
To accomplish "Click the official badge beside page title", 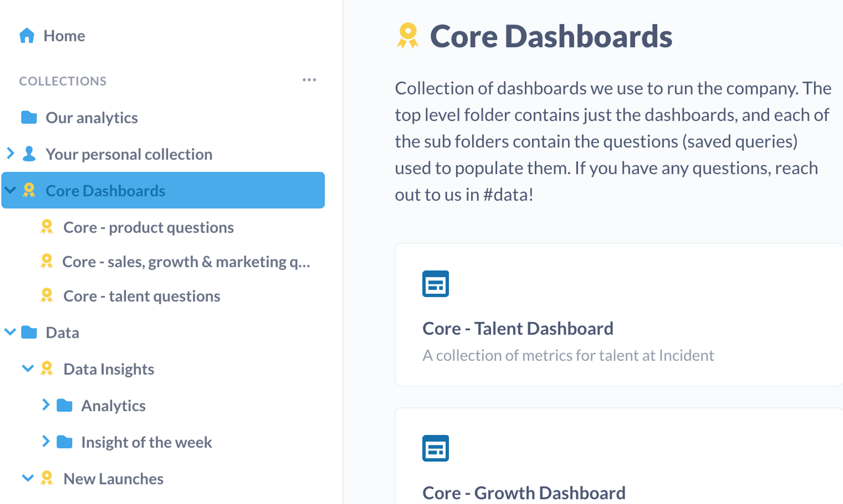I will 408,36.
